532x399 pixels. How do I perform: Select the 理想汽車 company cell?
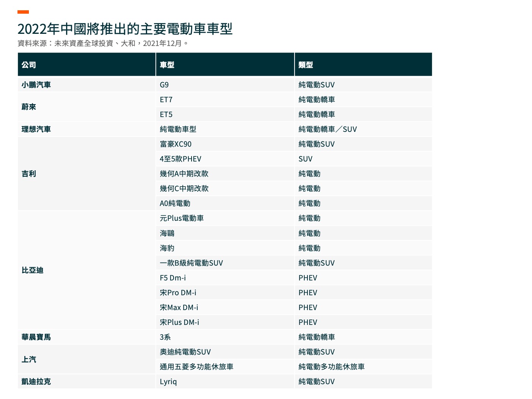point(87,129)
